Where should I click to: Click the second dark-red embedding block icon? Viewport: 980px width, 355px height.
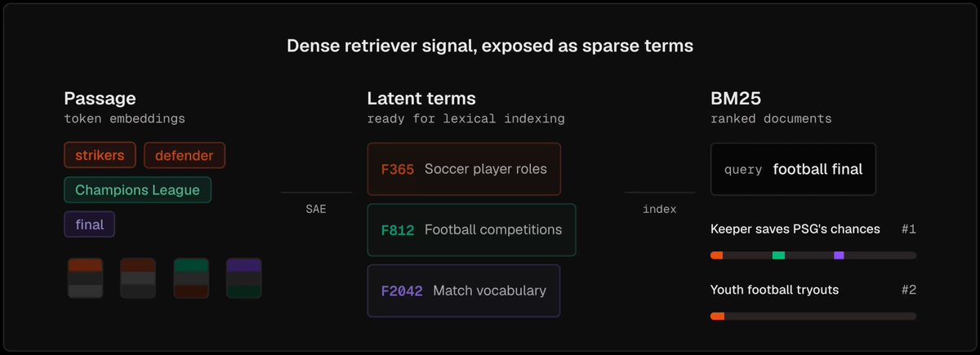point(138,278)
